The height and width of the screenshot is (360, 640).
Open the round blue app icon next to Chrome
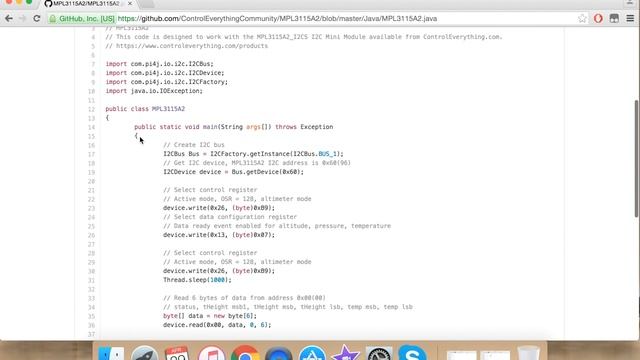278,354
